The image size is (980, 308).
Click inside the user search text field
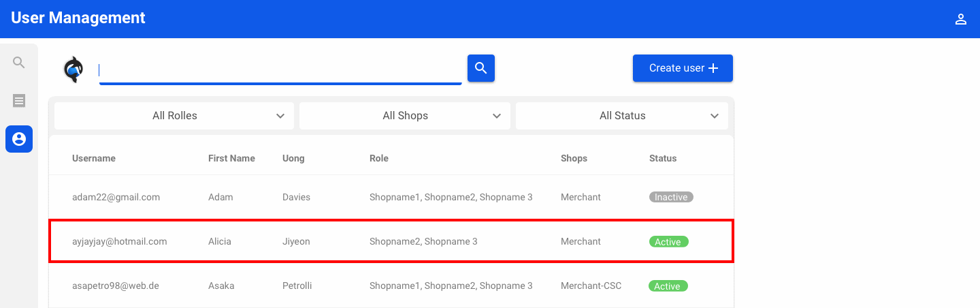click(x=279, y=70)
